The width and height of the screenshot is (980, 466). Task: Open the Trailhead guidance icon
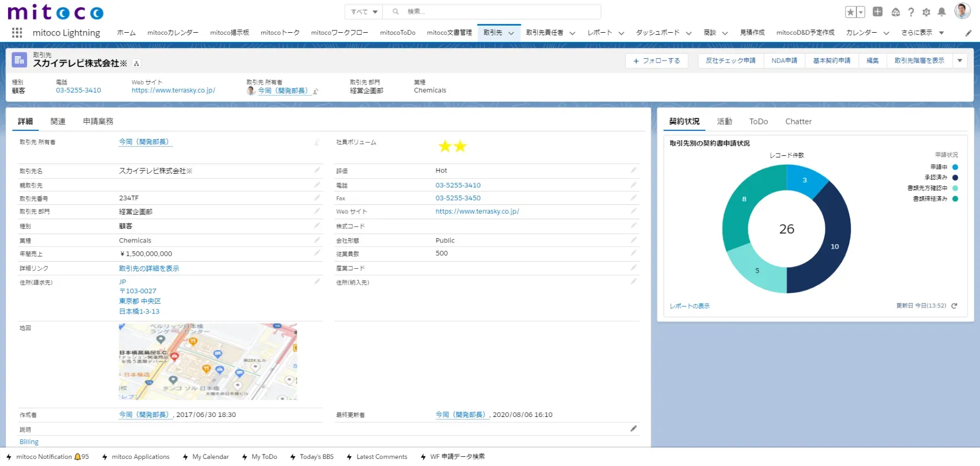pyautogui.click(x=896, y=12)
